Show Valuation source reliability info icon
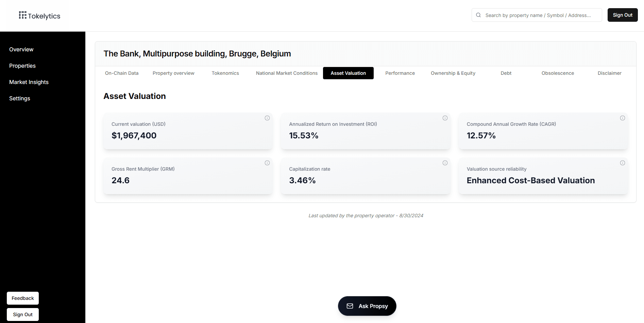The width and height of the screenshot is (644, 323). pos(622,163)
